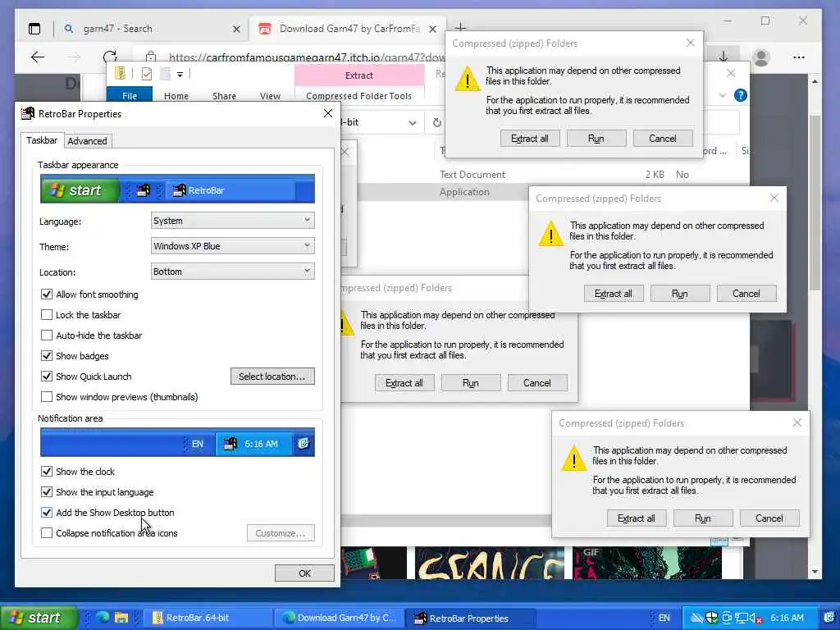
Task: Click the site lock icon beside the URL
Action: (151, 57)
